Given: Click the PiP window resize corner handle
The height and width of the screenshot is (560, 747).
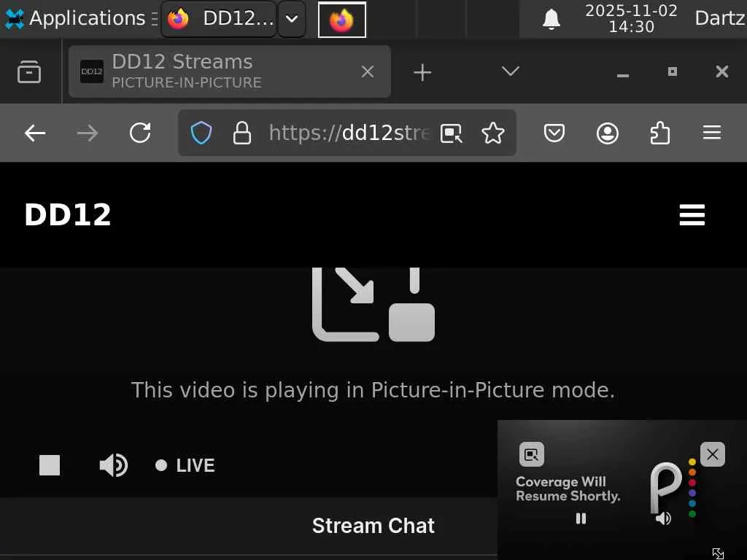Looking at the screenshot, I should pyautogui.click(x=718, y=553).
